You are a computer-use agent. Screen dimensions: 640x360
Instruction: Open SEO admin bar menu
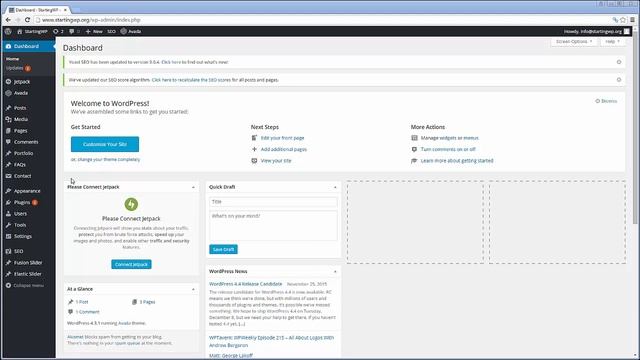111,31
